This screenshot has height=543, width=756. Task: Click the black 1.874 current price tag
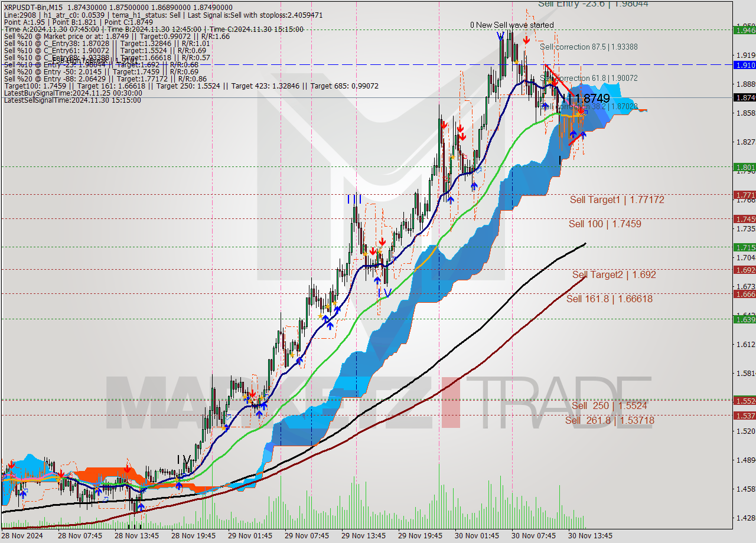click(744, 97)
